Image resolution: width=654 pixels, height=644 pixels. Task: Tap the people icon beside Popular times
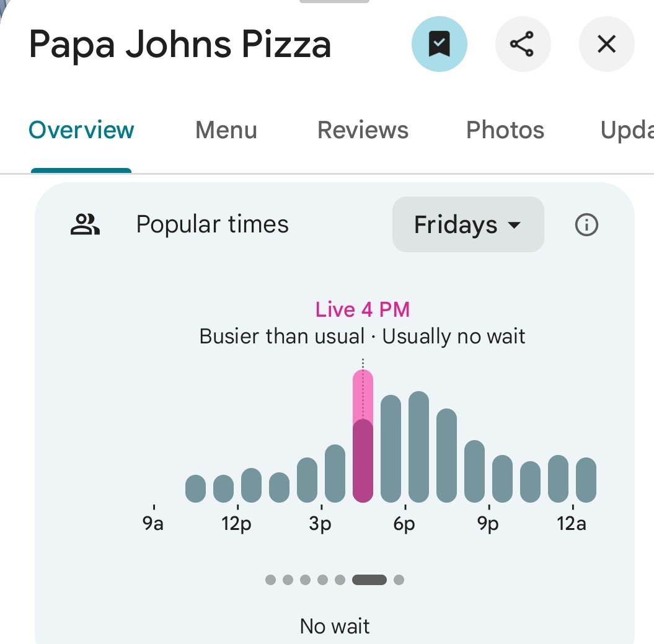coord(85,225)
